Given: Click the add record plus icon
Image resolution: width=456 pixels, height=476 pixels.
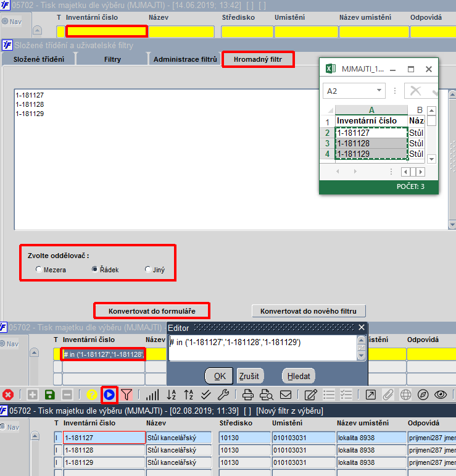Looking at the screenshot, I should (33, 395).
